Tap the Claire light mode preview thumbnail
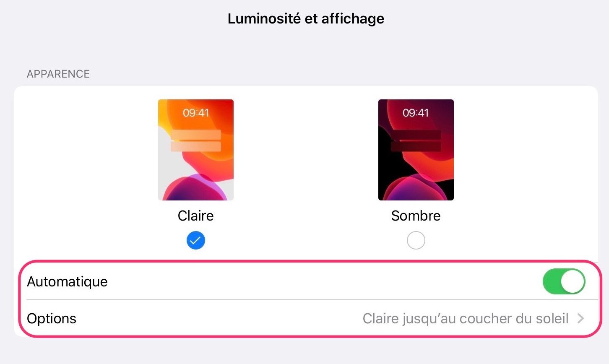609x364 pixels. [195, 150]
